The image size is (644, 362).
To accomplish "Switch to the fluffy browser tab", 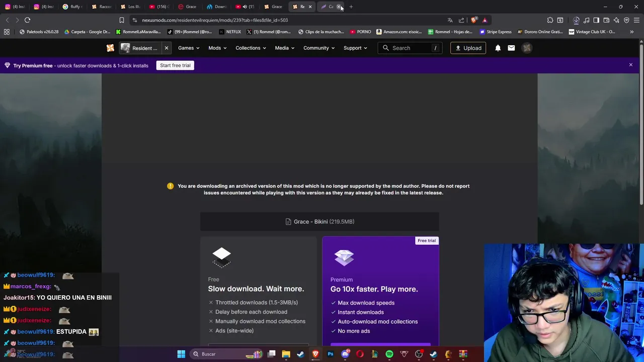I will 72,7.
